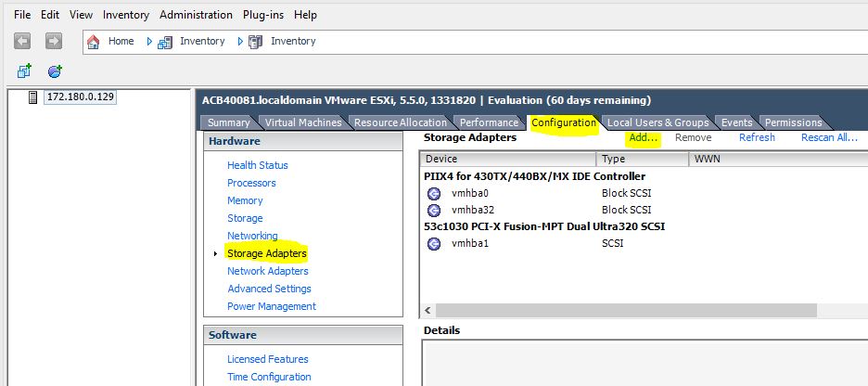This screenshot has width=868, height=386.
Task: Select the vmhba0 adapter row
Action: click(644, 193)
